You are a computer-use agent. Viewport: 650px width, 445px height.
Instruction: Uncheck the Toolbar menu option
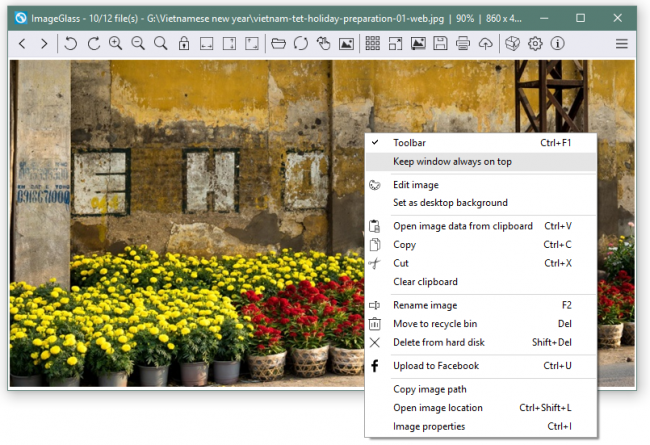click(x=409, y=143)
